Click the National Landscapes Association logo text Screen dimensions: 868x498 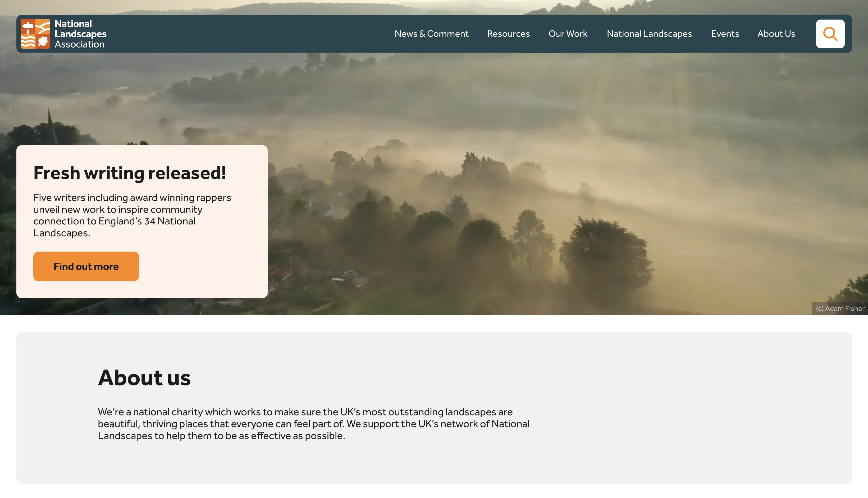[x=80, y=34]
